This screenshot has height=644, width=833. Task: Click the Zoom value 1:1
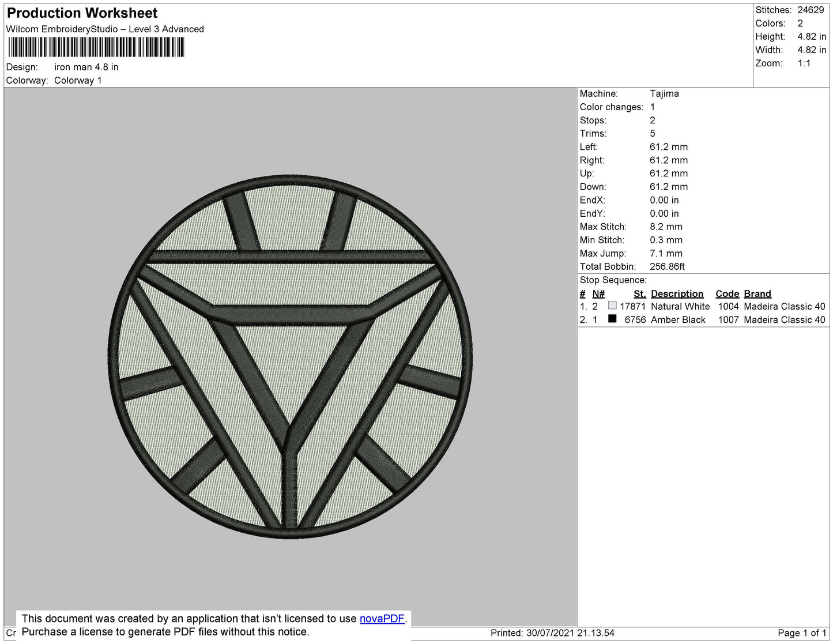[804, 63]
